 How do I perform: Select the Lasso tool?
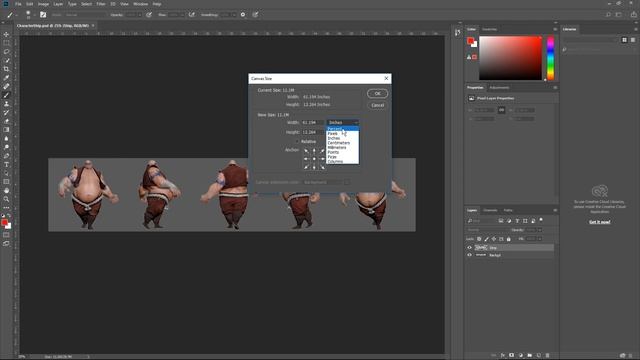point(6,51)
